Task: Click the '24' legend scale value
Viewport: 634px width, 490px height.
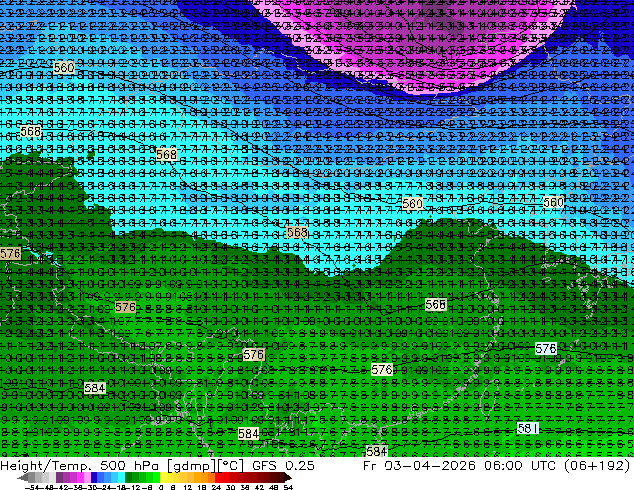Action: (x=216, y=487)
